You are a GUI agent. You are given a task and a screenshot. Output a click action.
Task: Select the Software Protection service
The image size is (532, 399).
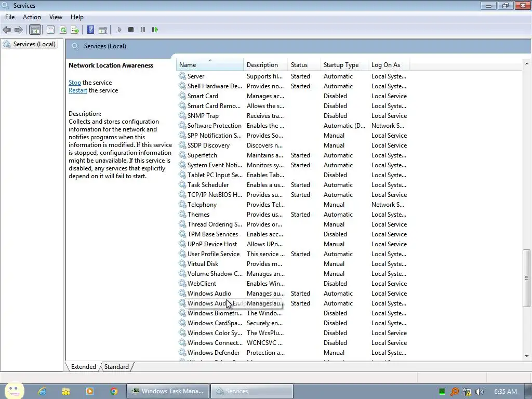[x=293, y=126]
